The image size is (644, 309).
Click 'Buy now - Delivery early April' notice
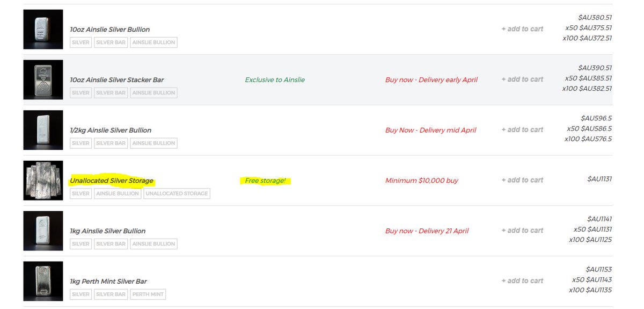tap(431, 80)
